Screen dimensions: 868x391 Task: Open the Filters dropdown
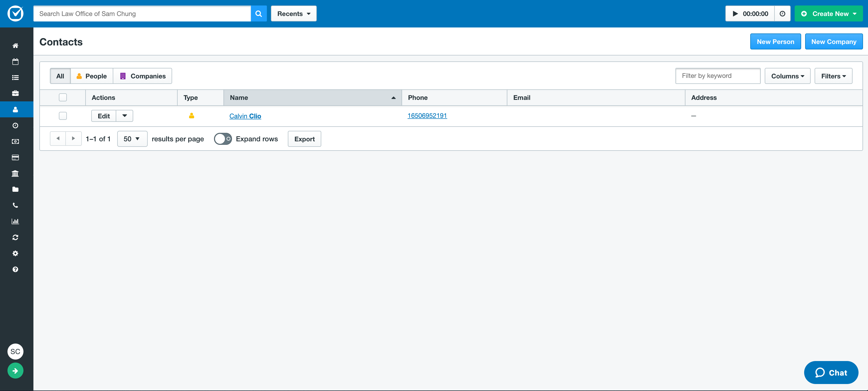(833, 76)
